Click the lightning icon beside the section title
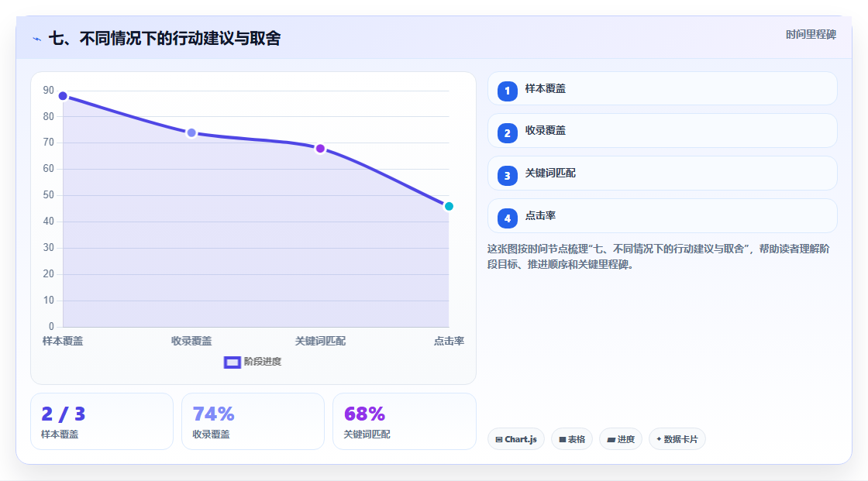 pos(37,39)
